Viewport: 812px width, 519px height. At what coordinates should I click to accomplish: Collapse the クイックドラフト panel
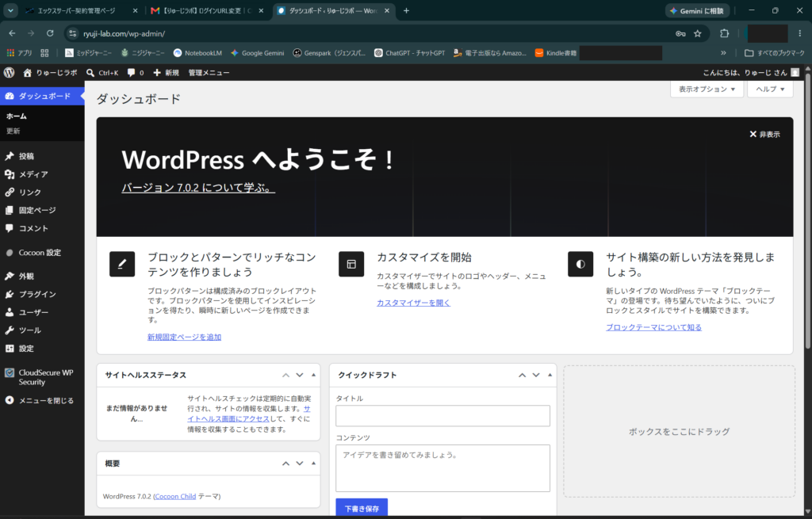550,375
